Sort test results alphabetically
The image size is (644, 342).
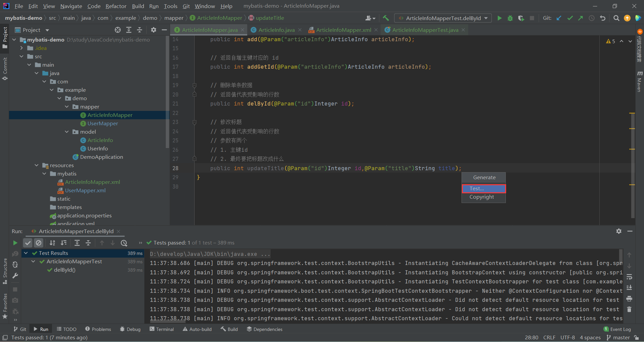click(52, 243)
